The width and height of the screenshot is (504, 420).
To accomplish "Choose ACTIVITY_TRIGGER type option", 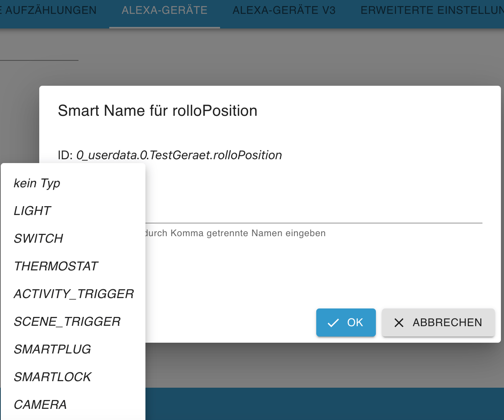I will point(74,294).
